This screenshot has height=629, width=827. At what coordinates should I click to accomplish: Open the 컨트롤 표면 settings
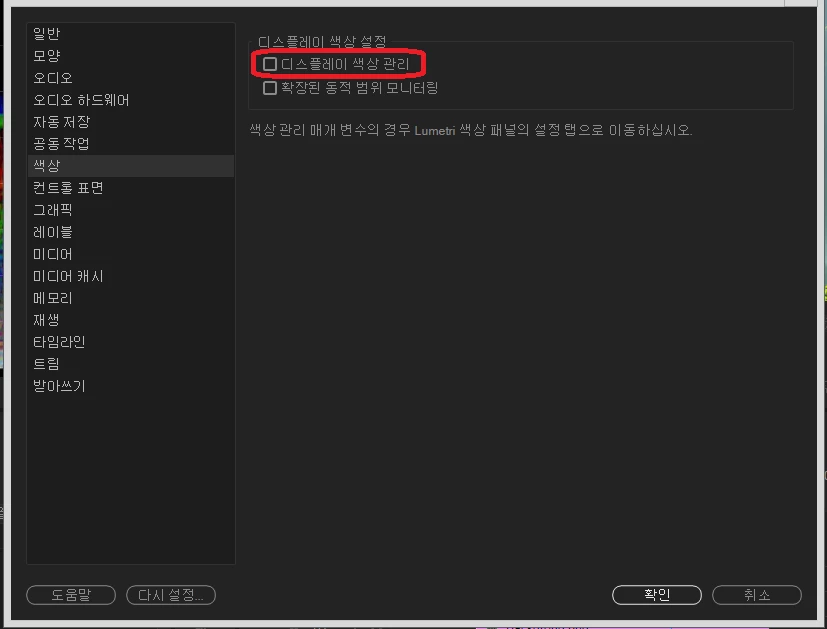coord(131,188)
